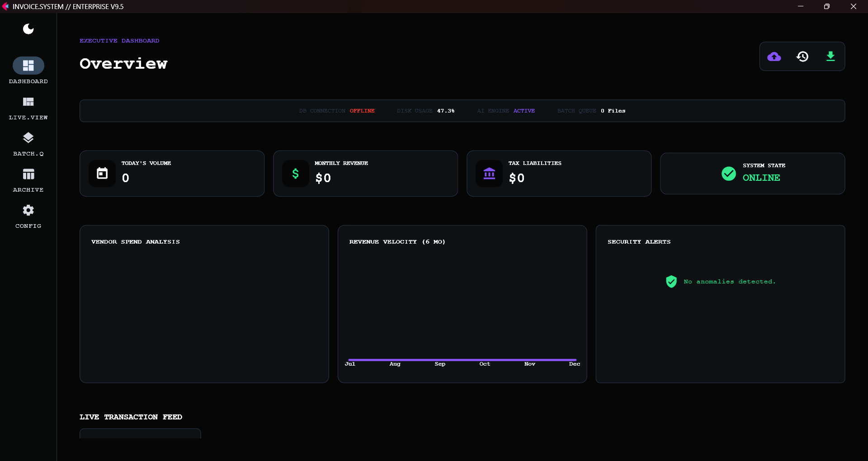868x461 pixels.
Task: Click the green checkmark beside System State
Action: [728, 174]
